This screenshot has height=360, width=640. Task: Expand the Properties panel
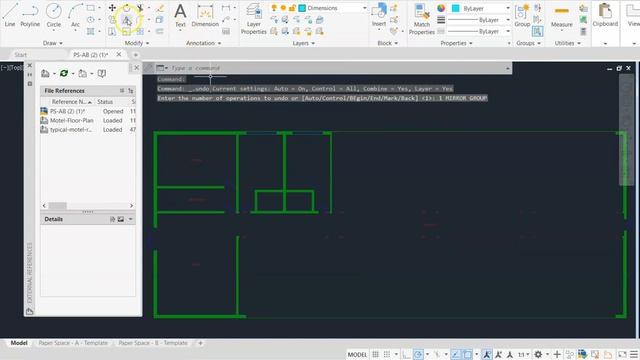point(456,43)
